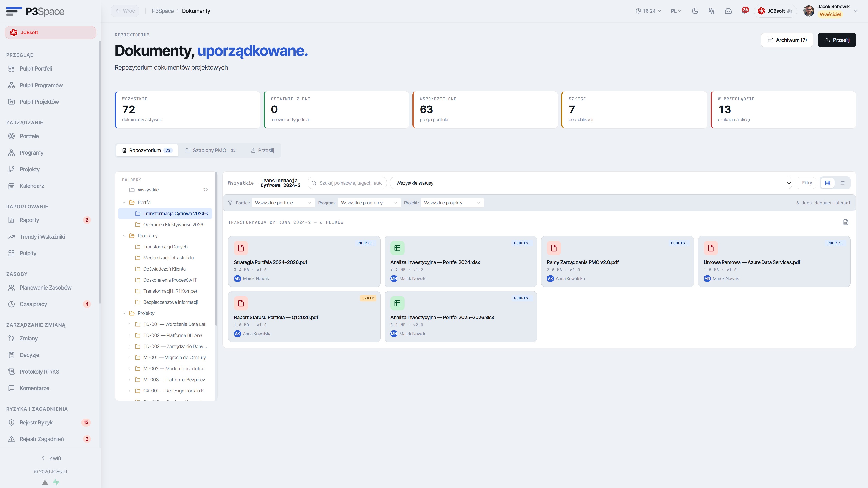Click P3Space breadcrumb link

tap(163, 11)
